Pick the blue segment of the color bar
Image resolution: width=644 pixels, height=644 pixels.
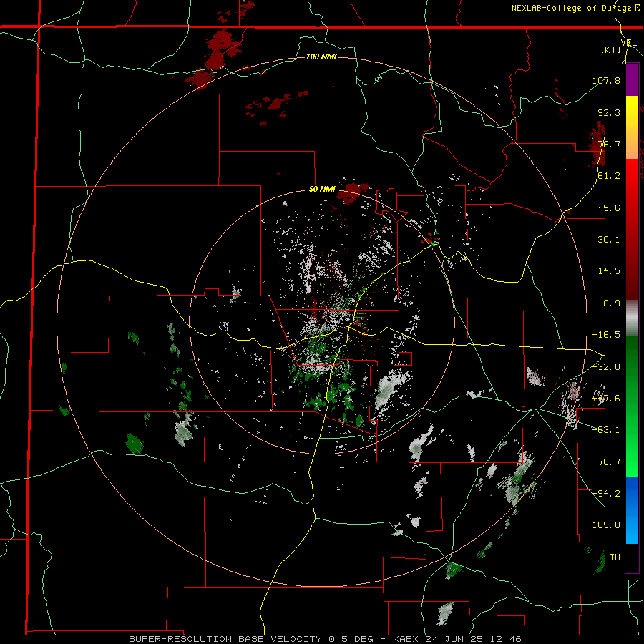tap(632, 510)
